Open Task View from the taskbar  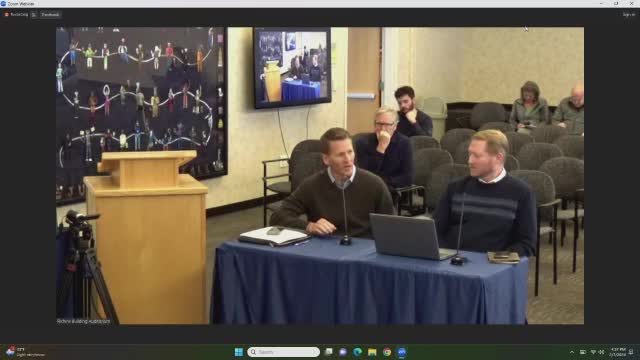329,352
